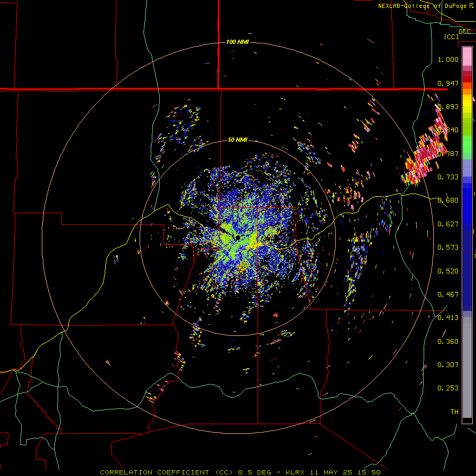The image size is (476, 476).
Task: Click the gray segment of the color bar
Action: (467, 368)
